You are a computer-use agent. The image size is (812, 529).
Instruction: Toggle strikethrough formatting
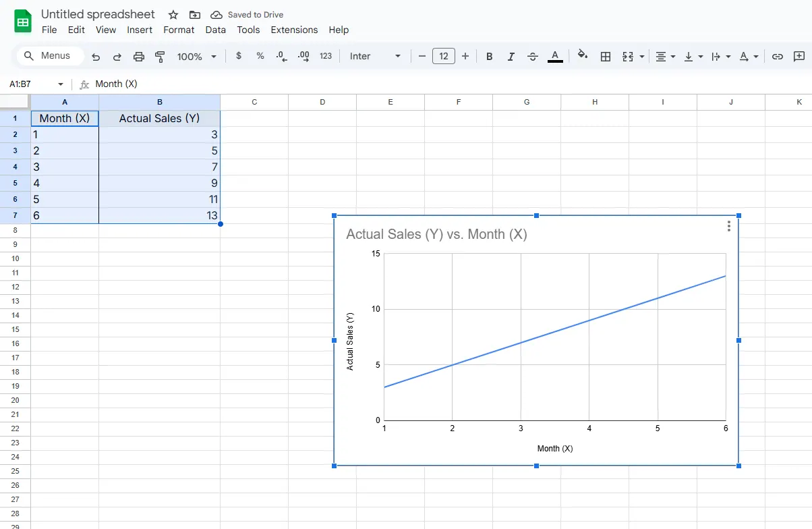(533, 57)
